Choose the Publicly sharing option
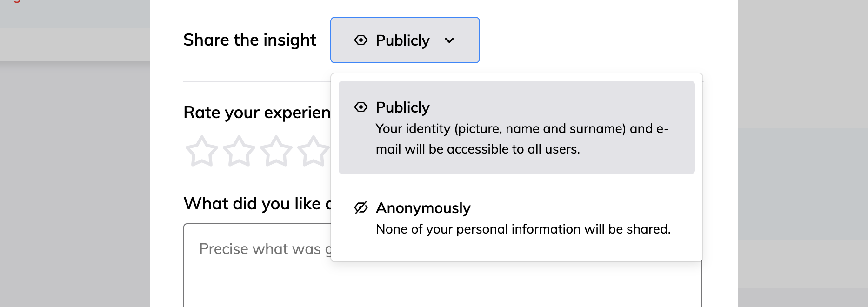The width and height of the screenshot is (868, 307). (x=516, y=127)
